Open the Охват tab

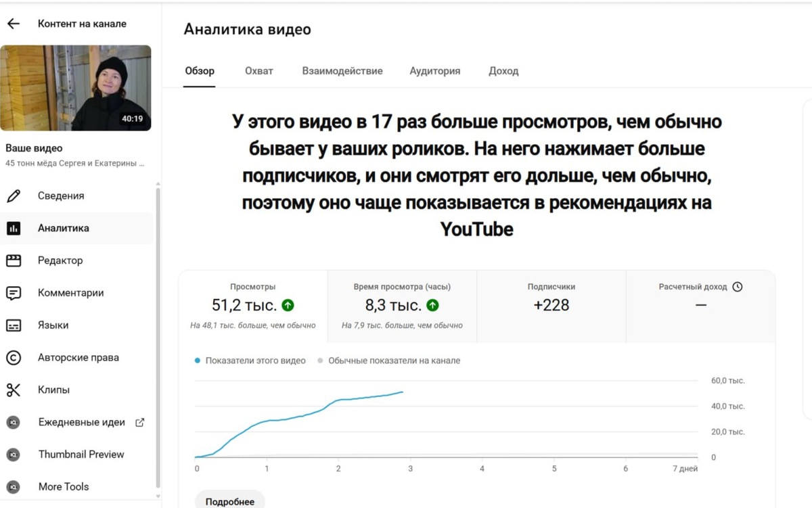pyautogui.click(x=259, y=71)
